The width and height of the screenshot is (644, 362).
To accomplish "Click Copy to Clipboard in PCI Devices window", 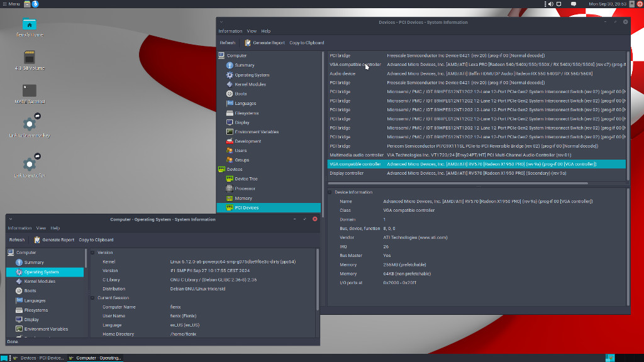I will [306, 43].
